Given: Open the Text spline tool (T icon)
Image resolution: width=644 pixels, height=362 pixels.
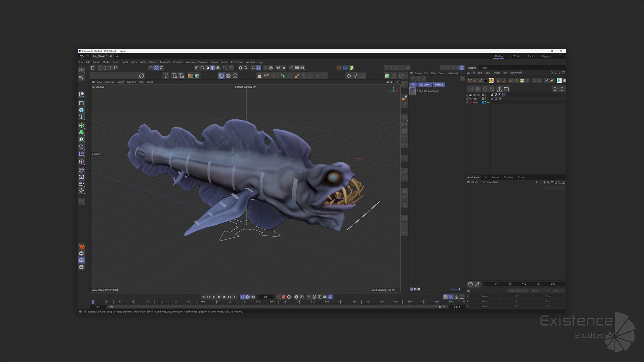Looking at the screenshot, I should point(166,76).
